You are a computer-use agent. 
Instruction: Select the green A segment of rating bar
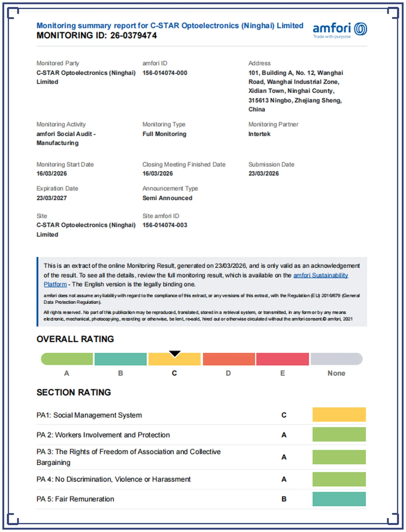67,359
